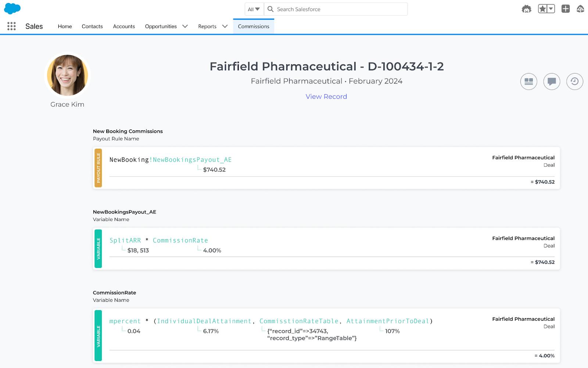The height and width of the screenshot is (368, 588).
Task: Open the Trailhead astro icon
Action: 527,9
